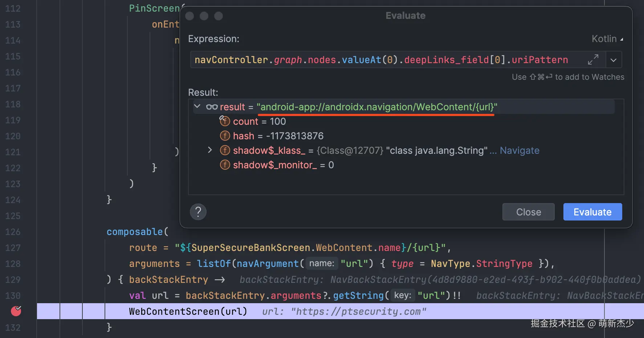
Task: Follow the Navigate link for class
Action: [519, 151]
